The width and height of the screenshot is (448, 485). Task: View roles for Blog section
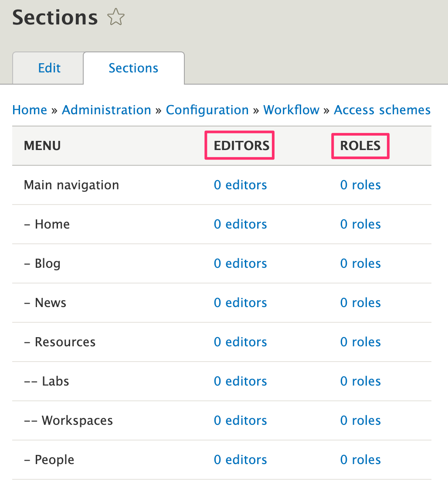pos(360,263)
